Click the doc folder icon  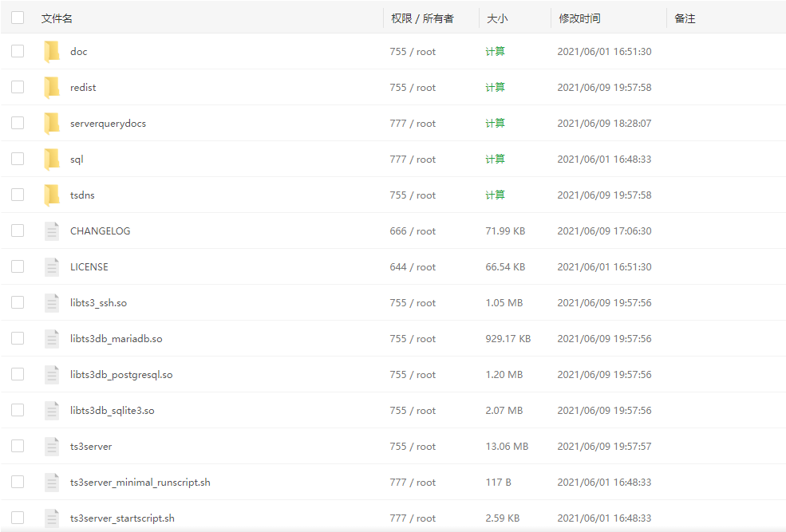52,52
